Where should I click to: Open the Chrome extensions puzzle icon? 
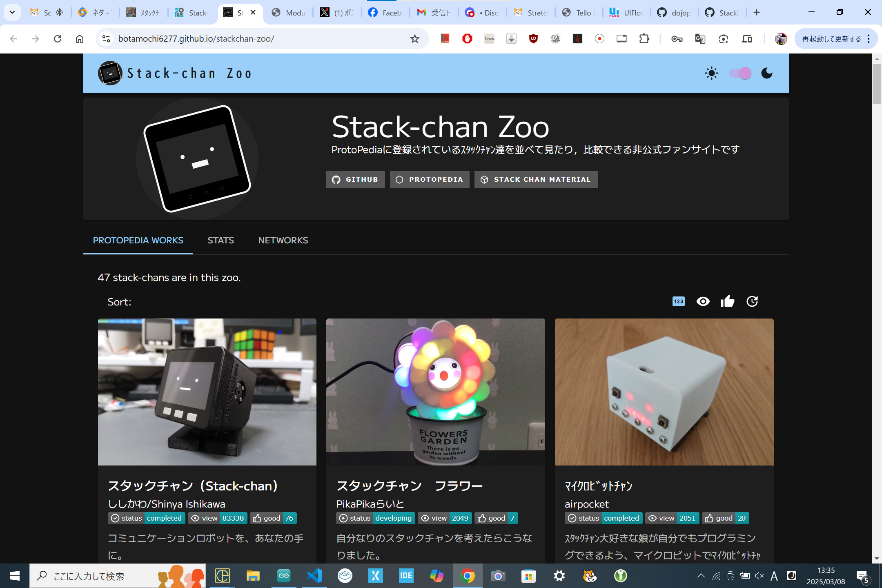[x=644, y=39]
